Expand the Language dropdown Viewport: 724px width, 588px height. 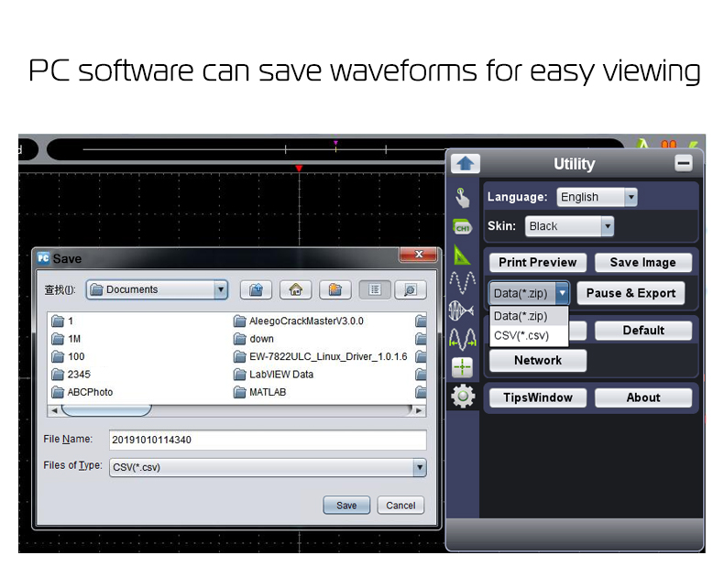pos(630,197)
